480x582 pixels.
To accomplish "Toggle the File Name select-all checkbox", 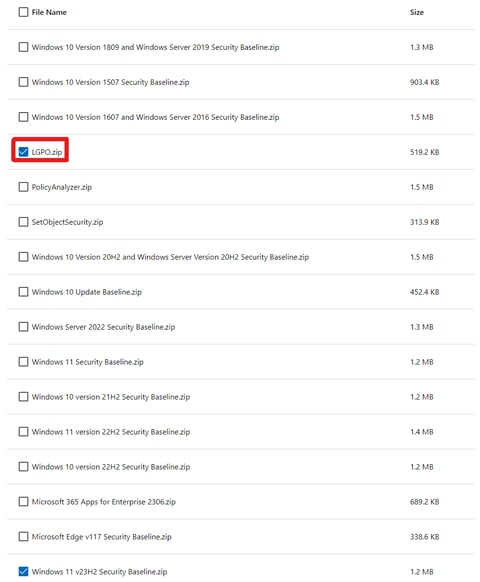I will [23, 12].
